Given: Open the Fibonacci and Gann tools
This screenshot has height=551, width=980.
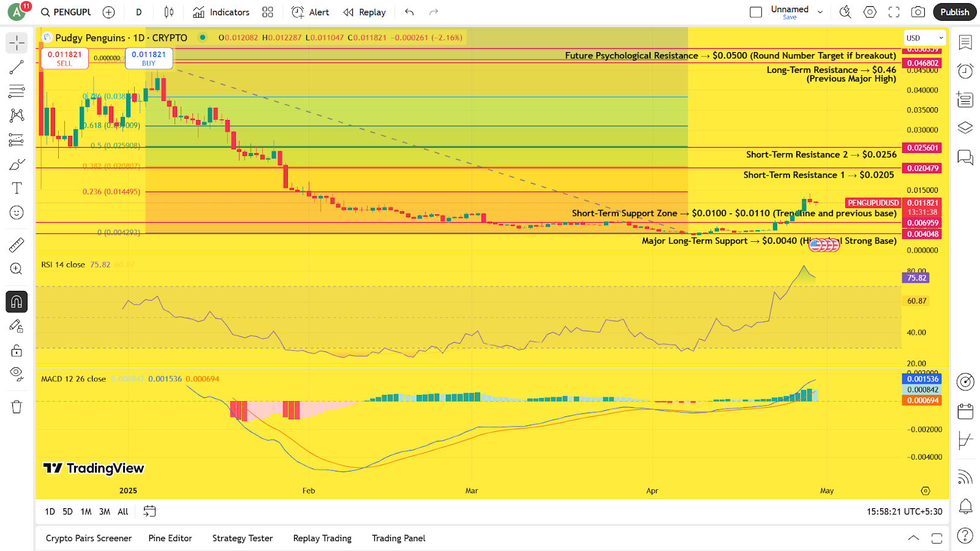Looking at the screenshot, I should pos(17,92).
